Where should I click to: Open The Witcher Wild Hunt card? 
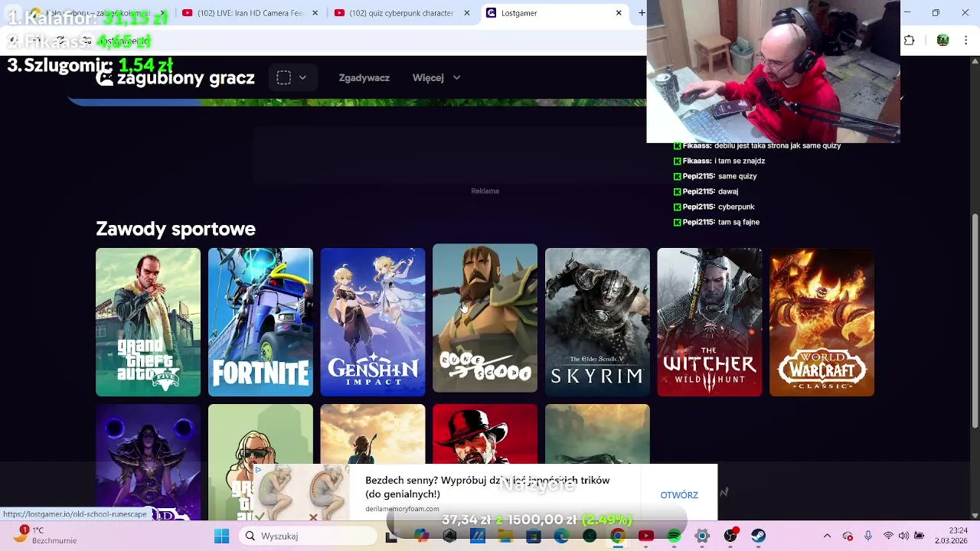click(710, 322)
